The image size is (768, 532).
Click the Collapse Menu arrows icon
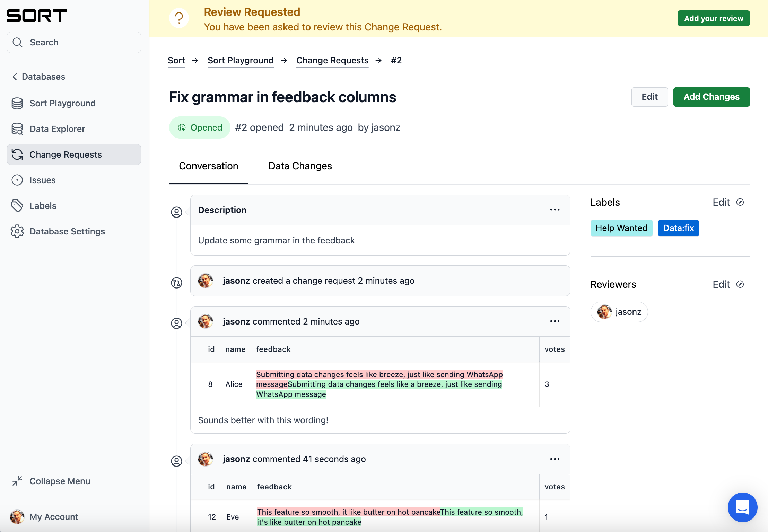point(17,481)
